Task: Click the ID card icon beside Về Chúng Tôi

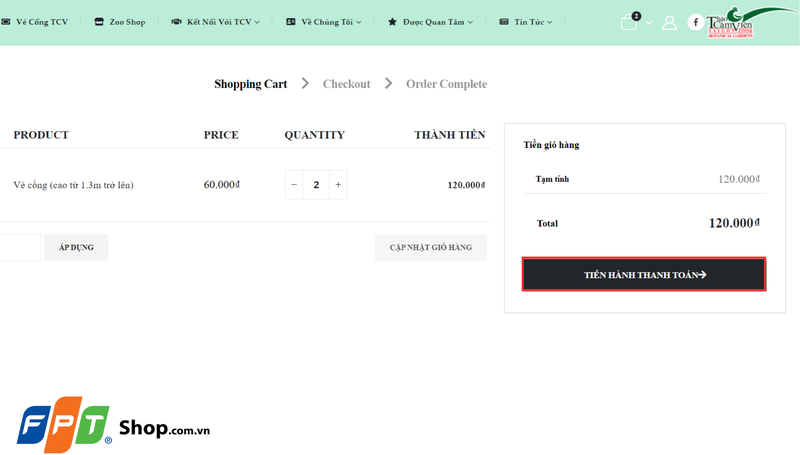Action: click(291, 22)
